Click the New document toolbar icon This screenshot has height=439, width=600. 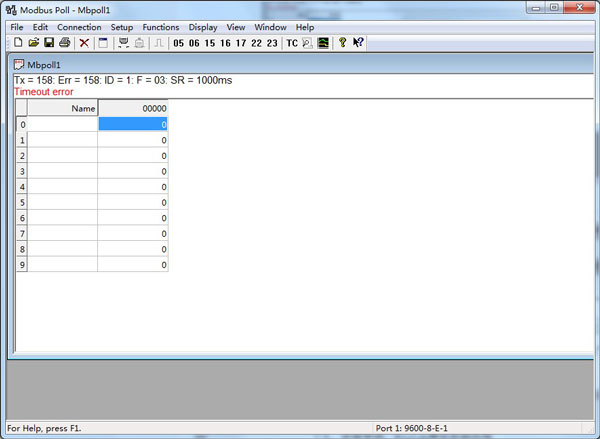point(18,43)
